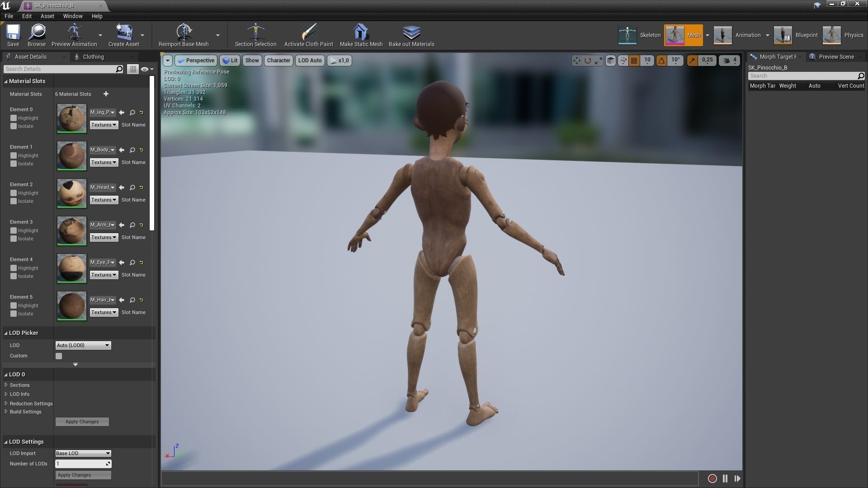Switch to Skeleton editor mode
Image resolution: width=868 pixels, height=488 pixels.
(x=640, y=35)
